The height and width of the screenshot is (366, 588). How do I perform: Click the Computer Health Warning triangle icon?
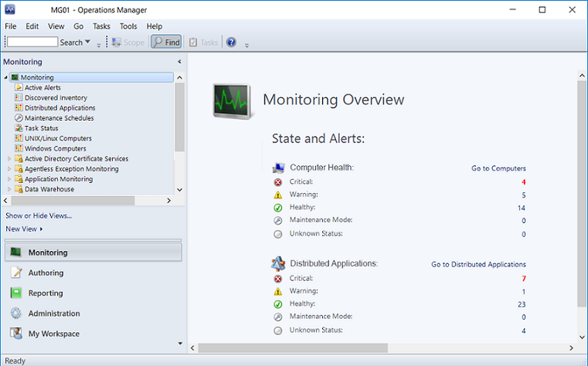point(278,195)
